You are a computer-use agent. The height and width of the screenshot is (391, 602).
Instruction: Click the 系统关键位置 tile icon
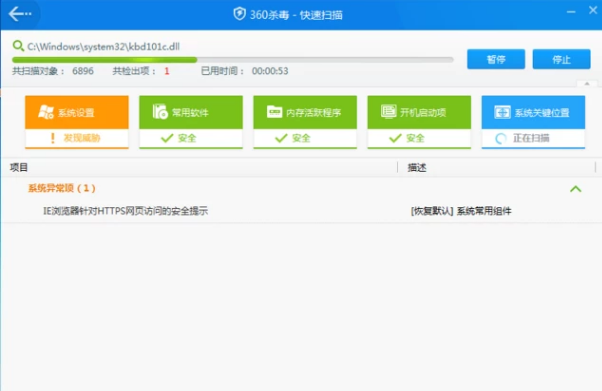click(x=503, y=112)
